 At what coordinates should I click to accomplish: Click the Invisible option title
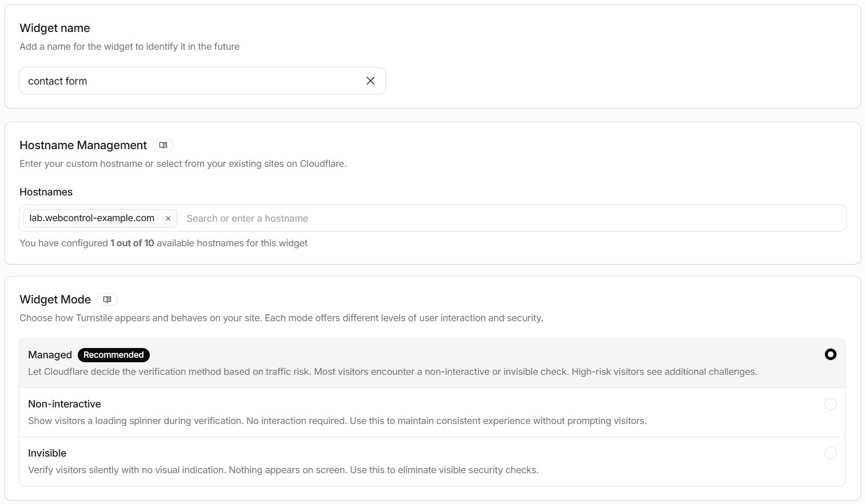point(47,453)
